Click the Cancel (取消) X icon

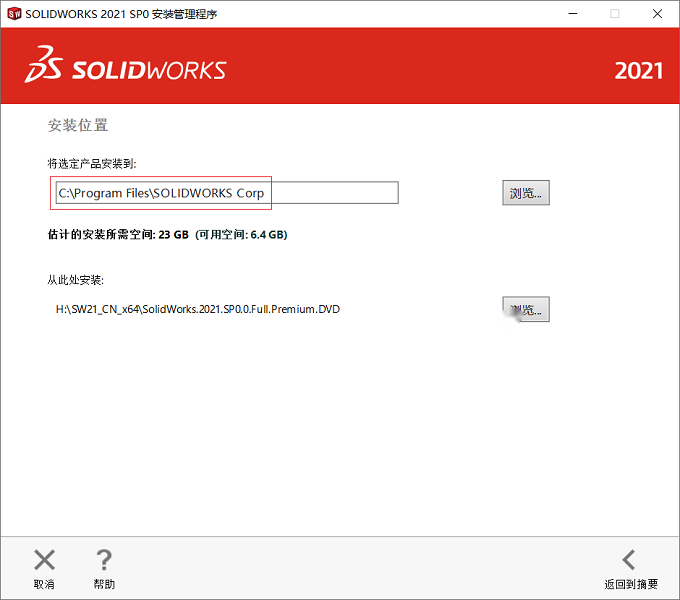(44, 560)
